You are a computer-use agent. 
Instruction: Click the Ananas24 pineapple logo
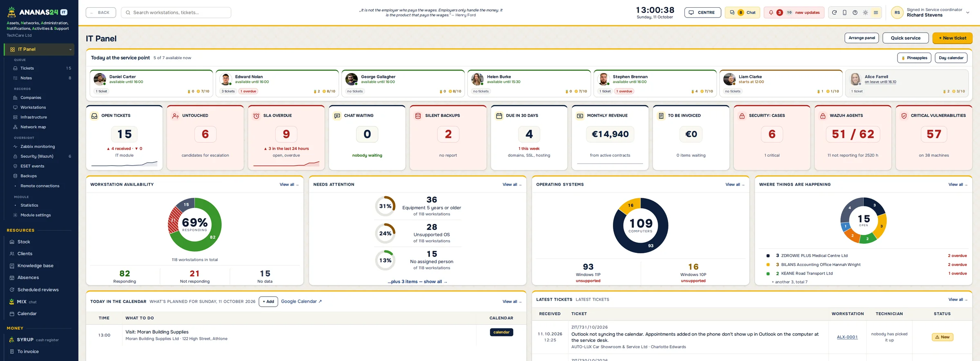click(x=12, y=12)
